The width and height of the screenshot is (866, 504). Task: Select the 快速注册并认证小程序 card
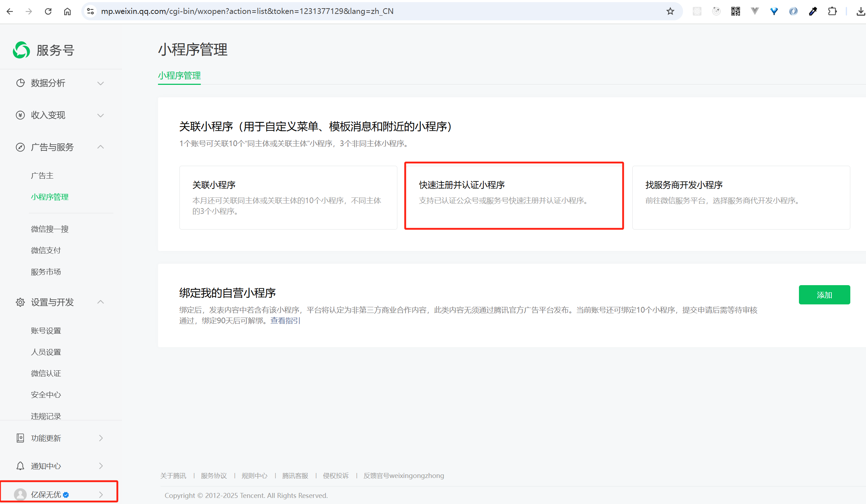[514, 196]
